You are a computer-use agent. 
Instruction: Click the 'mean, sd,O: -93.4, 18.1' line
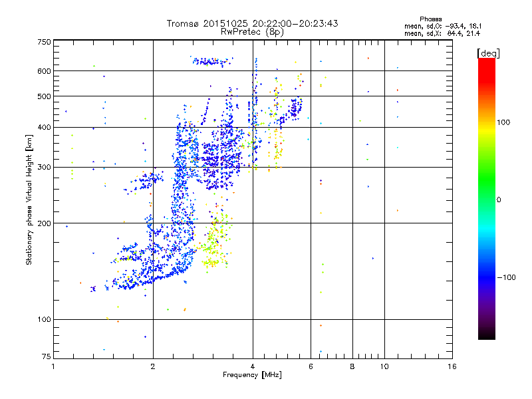pyautogui.click(x=443, y=26)
